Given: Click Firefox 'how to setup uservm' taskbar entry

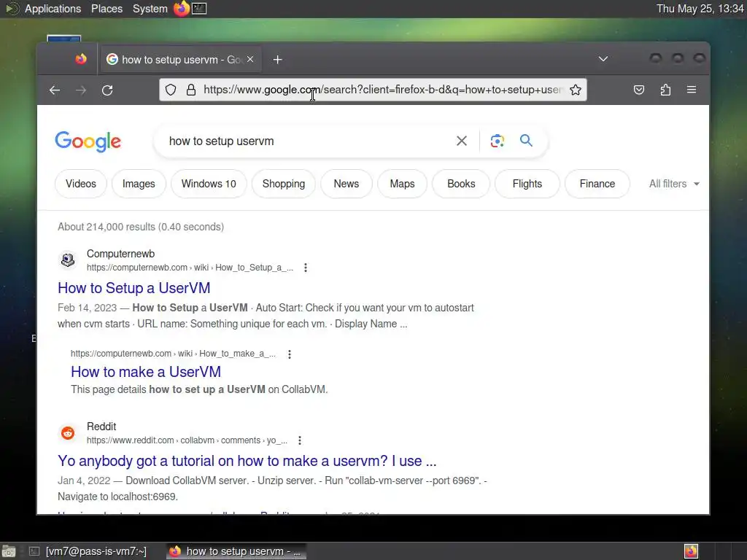Looking at the screenshot, I should tap(236, 551).
